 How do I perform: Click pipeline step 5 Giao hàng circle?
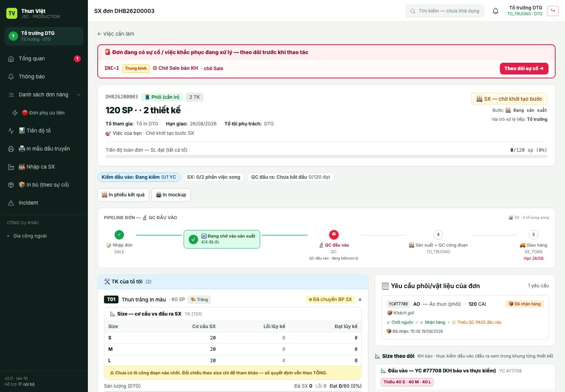[x=533, y=235]
